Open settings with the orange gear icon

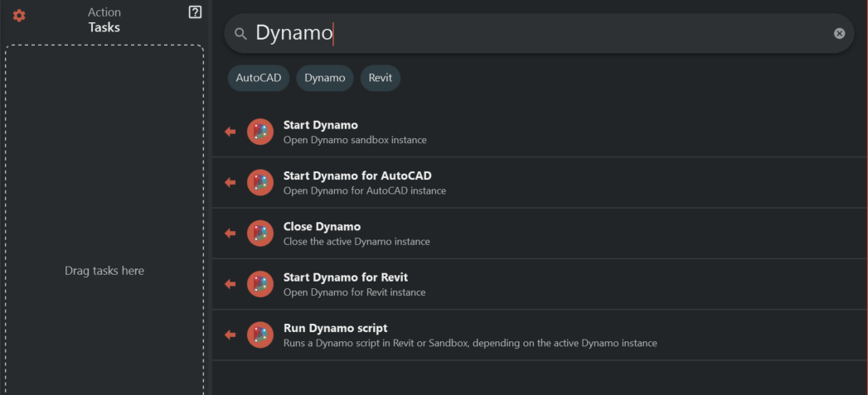[19, 16]
